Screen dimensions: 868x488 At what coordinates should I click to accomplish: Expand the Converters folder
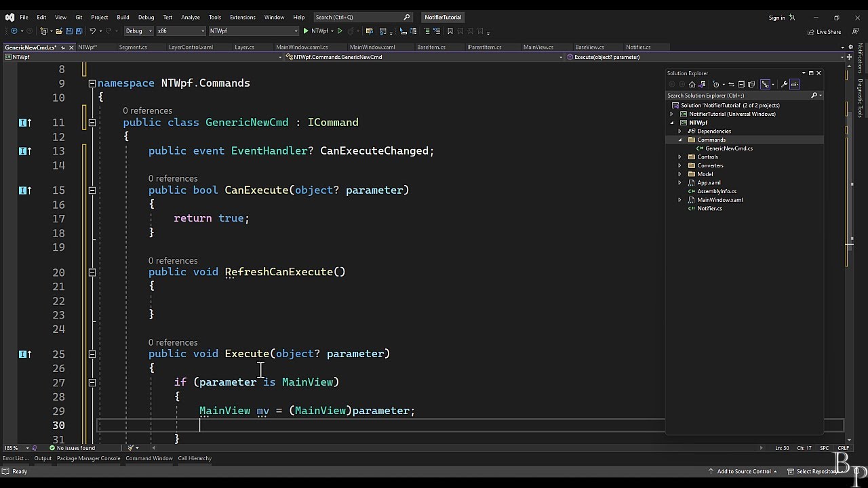pos(679,165)
